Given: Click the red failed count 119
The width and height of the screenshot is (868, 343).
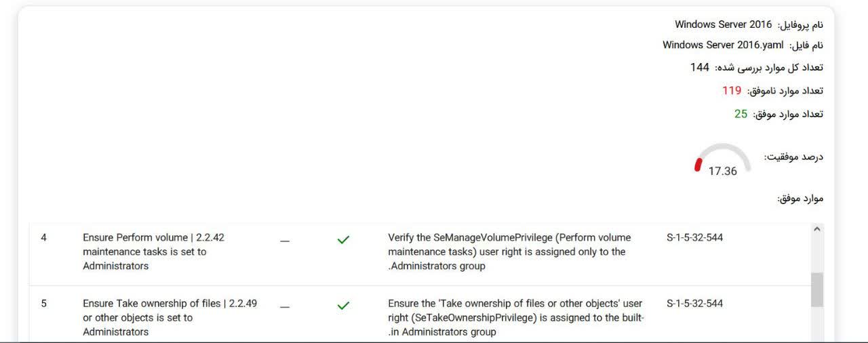Looking at the screenshot, I should click(x=732, y=91).
